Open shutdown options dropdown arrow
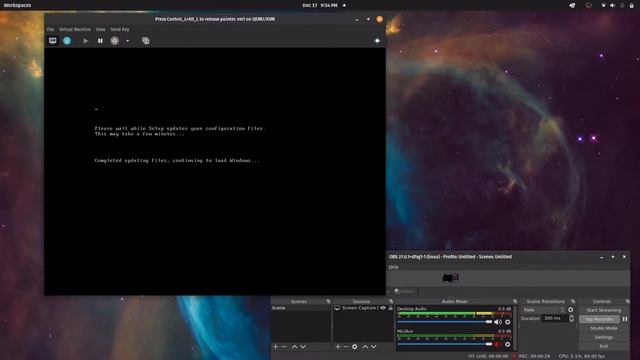The image size is (640, 360). [x=127, y=40]
